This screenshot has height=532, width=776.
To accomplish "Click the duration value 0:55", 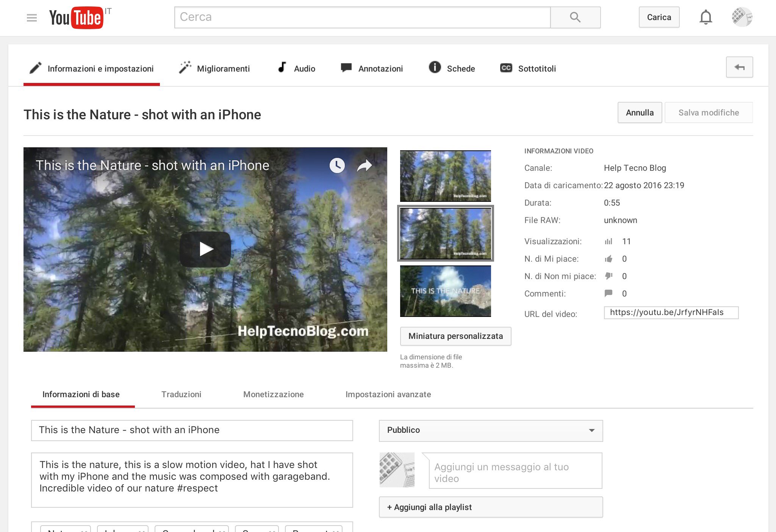I will pyautogui.click(x=612, y=203).
